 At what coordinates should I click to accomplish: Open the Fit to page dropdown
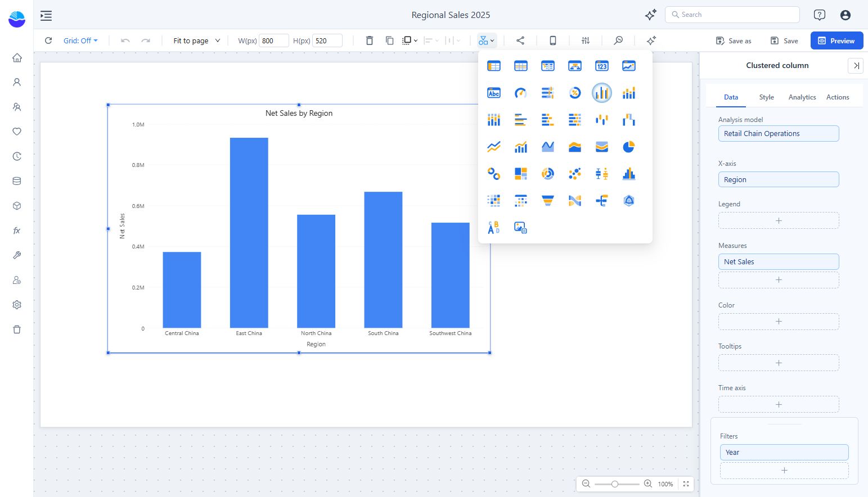click(x=197, y=40)
